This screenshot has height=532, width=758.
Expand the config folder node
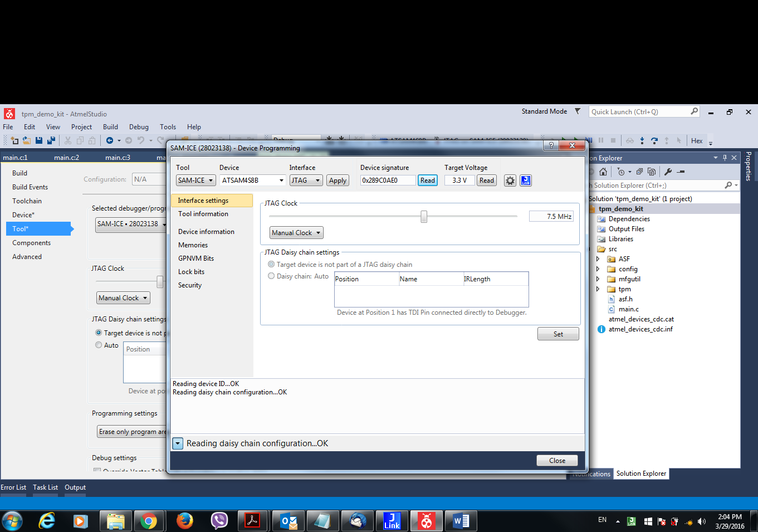click(x=598, y=269)
